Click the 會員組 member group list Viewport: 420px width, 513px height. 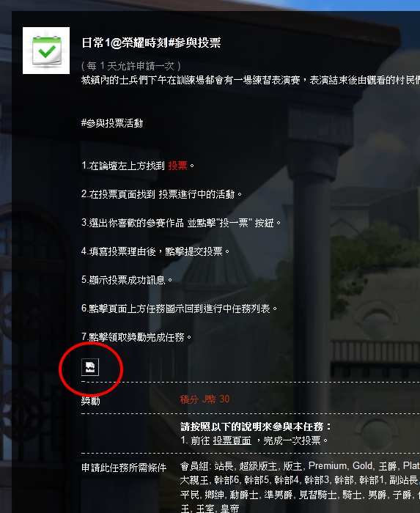[300, 487]
